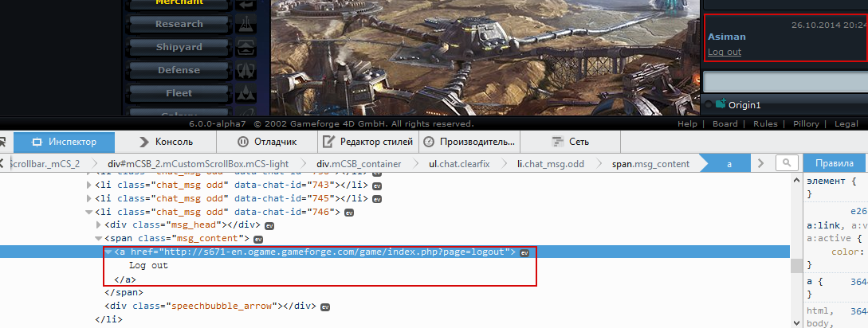Click the ev event badge on the logout link line

[525, 252]
